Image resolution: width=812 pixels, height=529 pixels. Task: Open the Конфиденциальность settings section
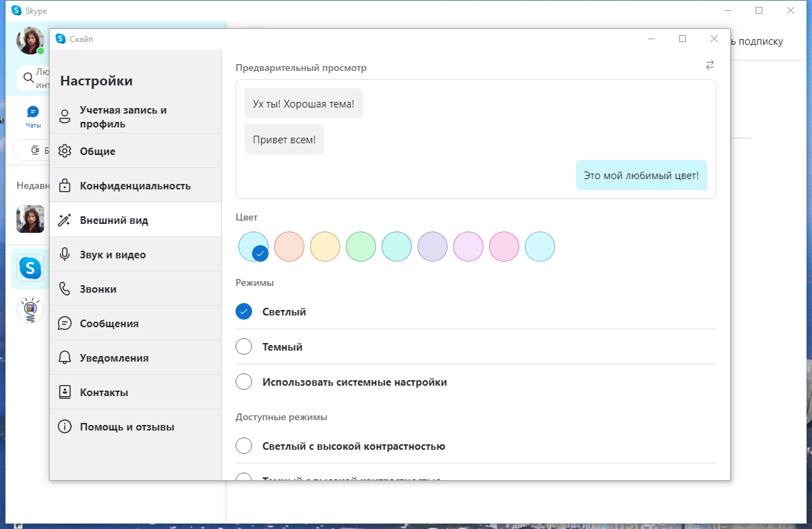[136, 185]
